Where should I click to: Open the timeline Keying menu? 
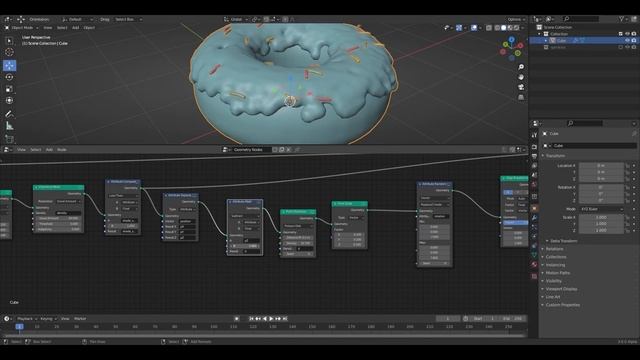pyautogui.click(x=48, y=319)
